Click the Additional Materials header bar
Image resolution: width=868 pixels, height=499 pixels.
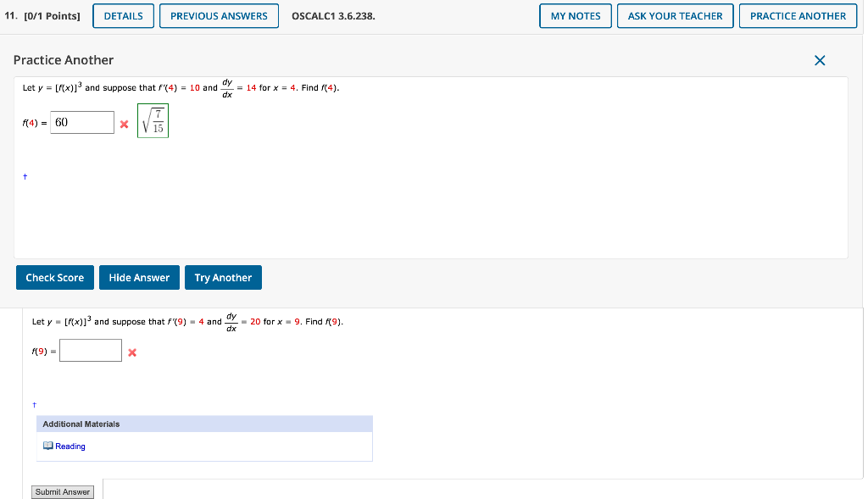(203, 423)
